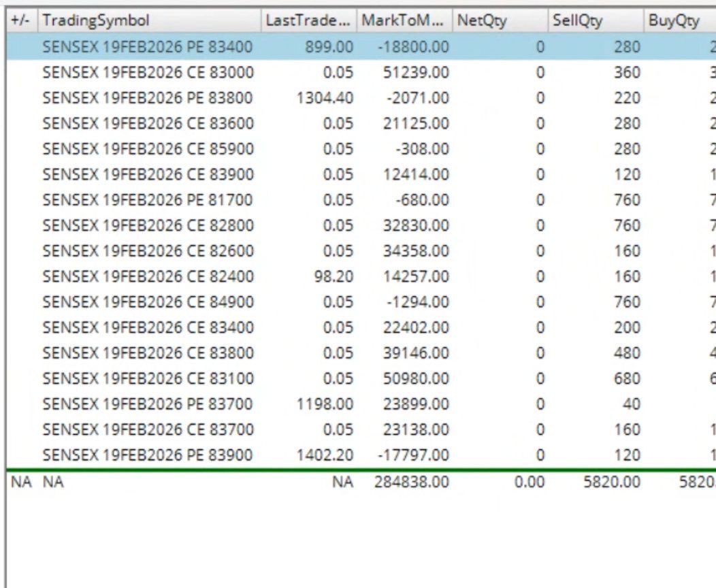
Task: Select row SENSEX 19FEB2026 CE 83900
Action: (x=361, y=174)
